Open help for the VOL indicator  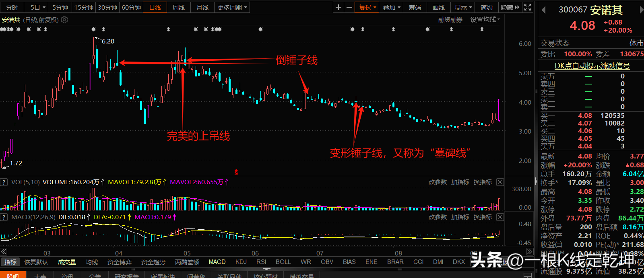tap(4, 182)
